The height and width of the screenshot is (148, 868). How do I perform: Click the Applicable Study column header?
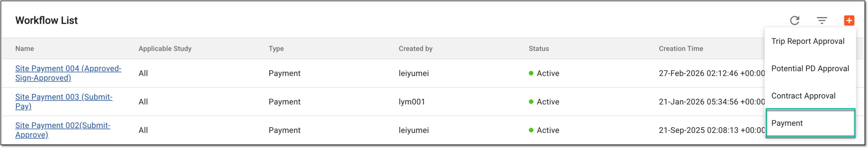[165, 49]
